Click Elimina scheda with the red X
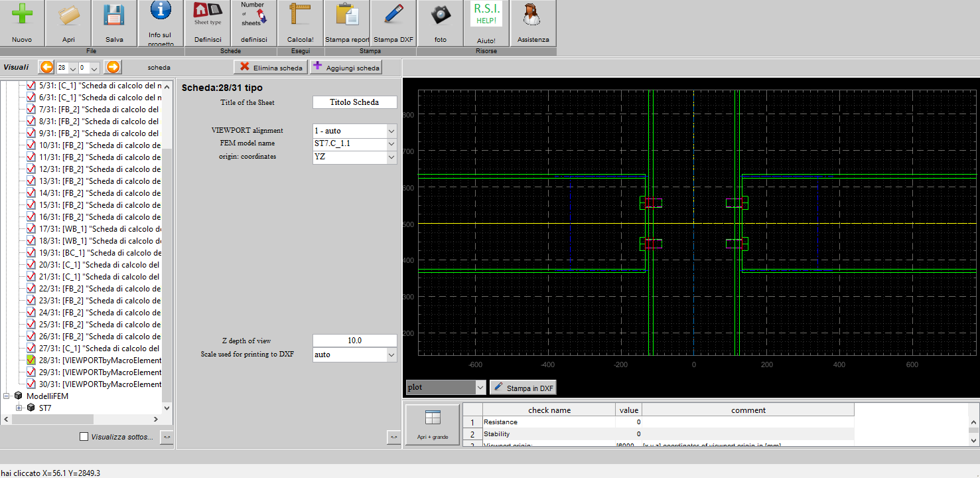This screenshot has width=980, height=478. [271, 67]
